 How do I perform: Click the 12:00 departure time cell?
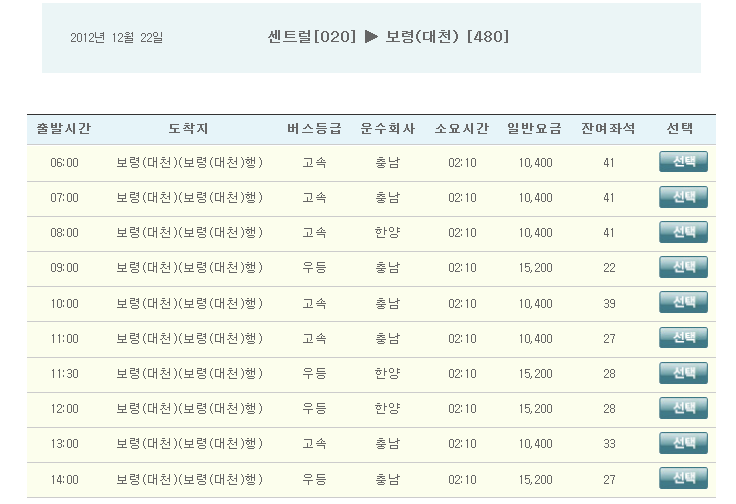(64, 408)
